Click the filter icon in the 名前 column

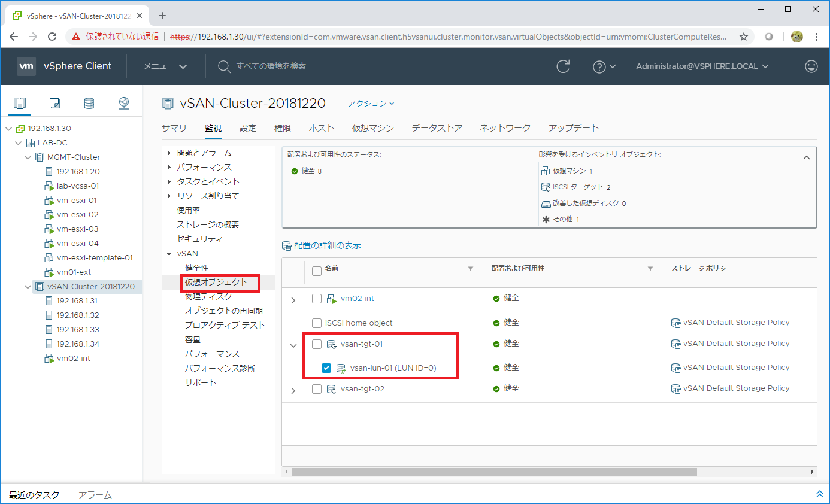click(x=471, y=269)
